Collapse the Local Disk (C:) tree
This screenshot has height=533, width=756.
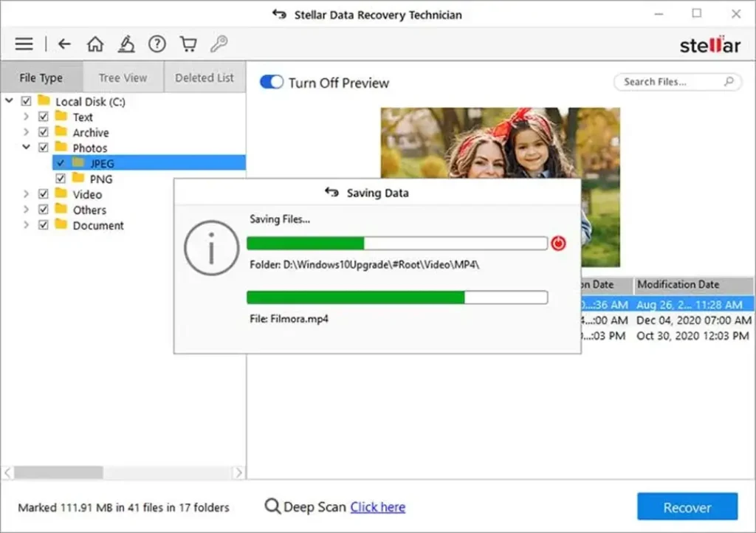(7, 101)
